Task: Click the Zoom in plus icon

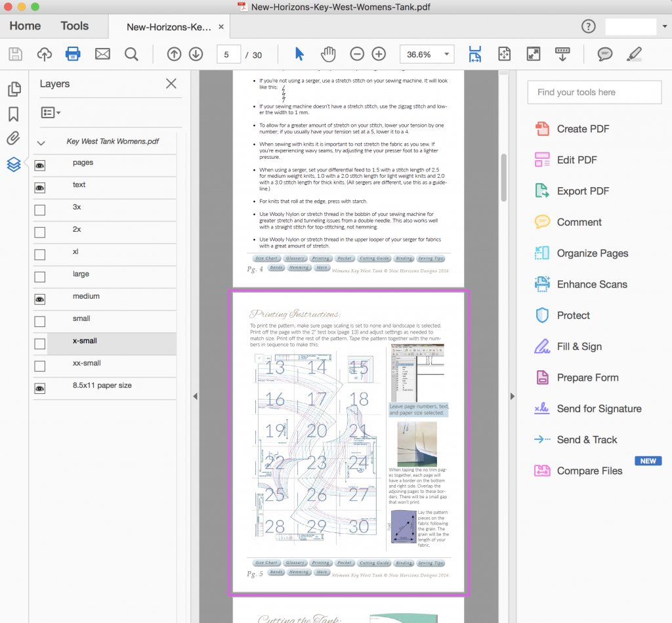Action: click(379, 54)
